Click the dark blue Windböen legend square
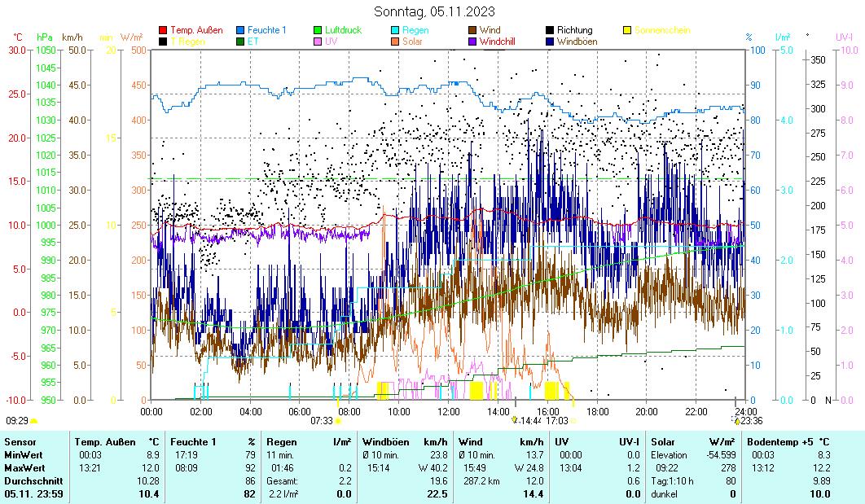 coord(551,41)
